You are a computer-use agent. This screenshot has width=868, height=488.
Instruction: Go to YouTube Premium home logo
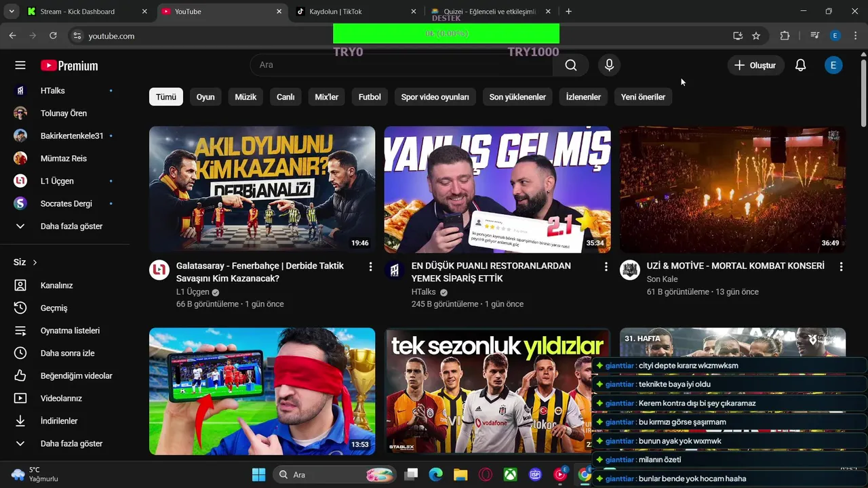pos(69,66)
